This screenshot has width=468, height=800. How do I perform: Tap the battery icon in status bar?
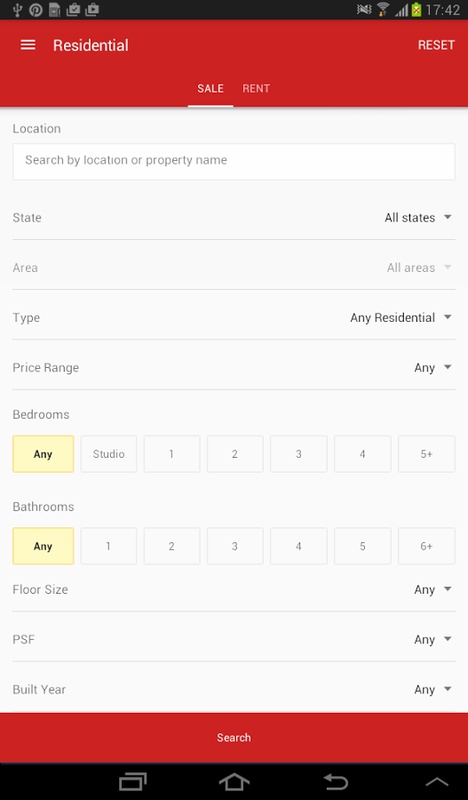(416, 9)
